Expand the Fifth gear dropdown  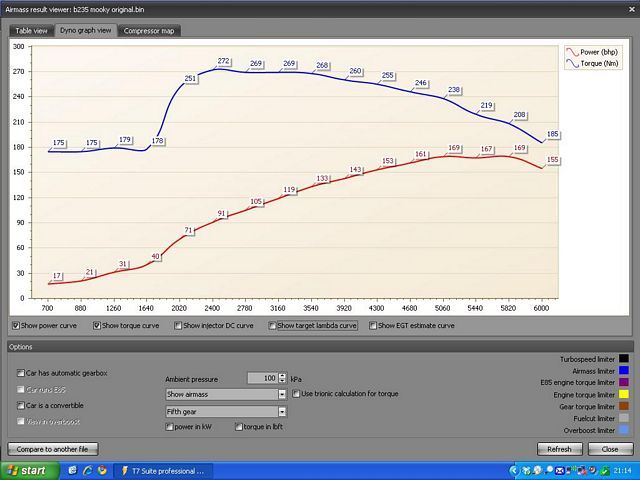(282, 410)
